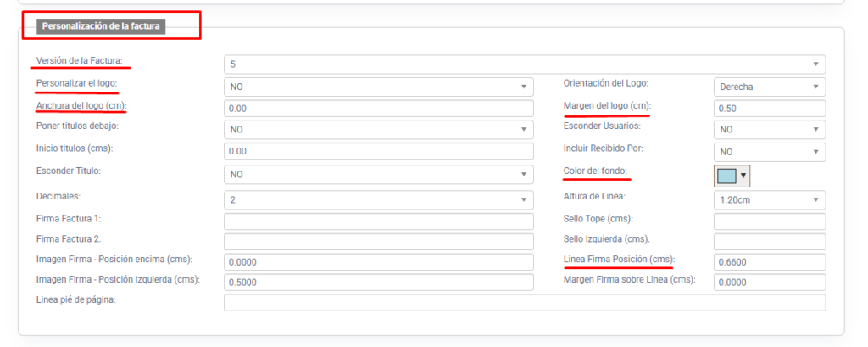Image resolution: width=868 pixels, height=347 pixels.
Task: Open the Versión de la Factura dropdown
Action: 524,64
